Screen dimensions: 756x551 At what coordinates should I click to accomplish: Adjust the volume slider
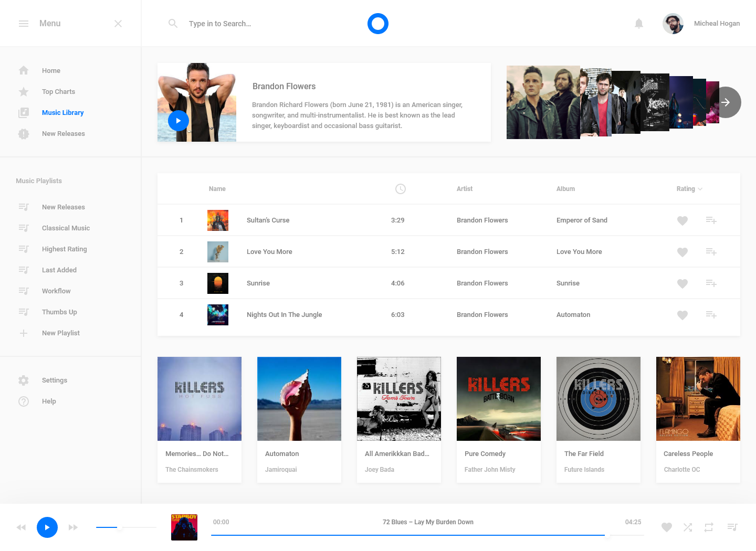126,527
